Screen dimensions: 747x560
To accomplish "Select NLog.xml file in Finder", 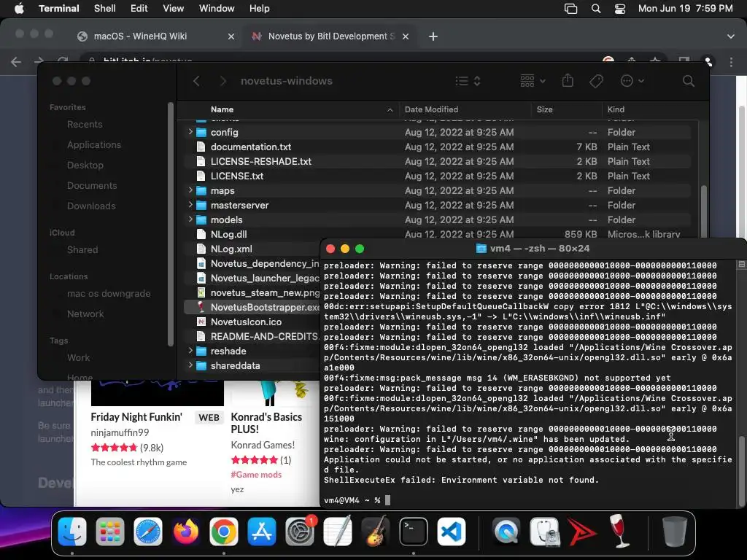I will (231, 249).
